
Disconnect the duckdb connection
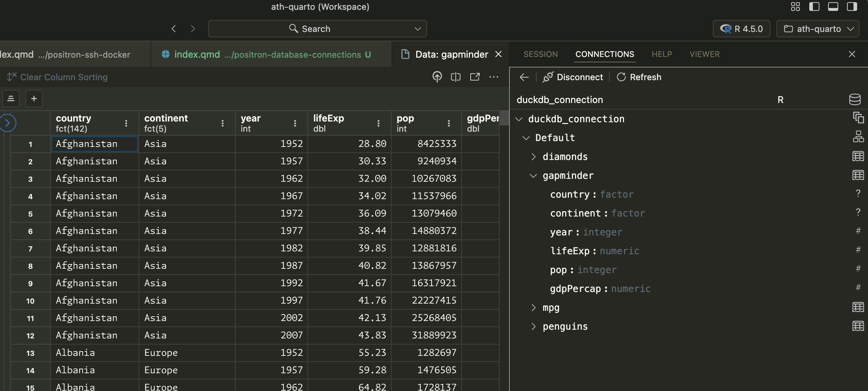click(x=573, y=77)
